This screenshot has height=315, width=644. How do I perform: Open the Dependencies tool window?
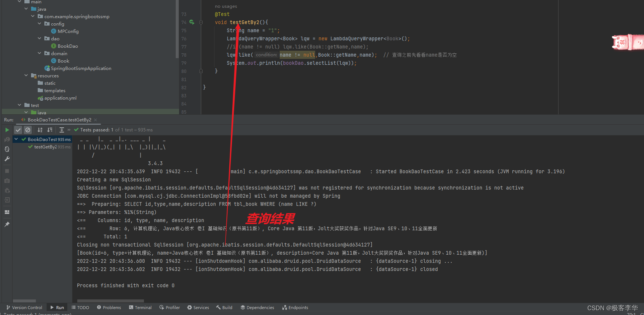click(x=257, y=308)
